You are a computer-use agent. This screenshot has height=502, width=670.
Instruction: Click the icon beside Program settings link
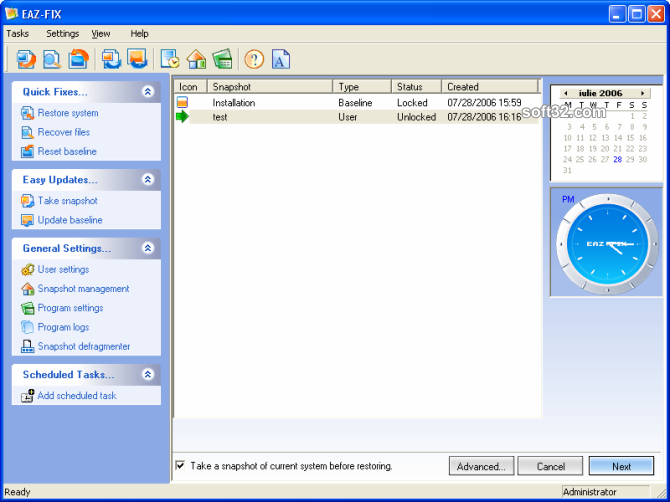(27, 308)
